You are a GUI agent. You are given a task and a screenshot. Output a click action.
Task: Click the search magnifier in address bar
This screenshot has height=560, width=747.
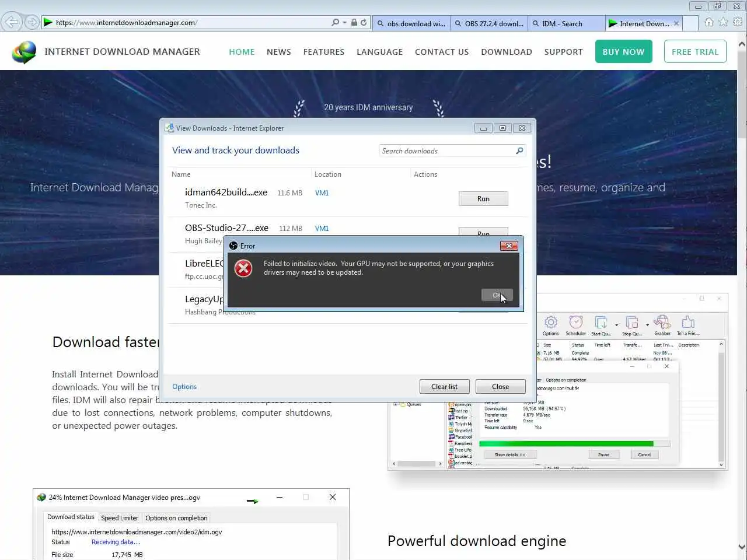[x=335, y=22]
